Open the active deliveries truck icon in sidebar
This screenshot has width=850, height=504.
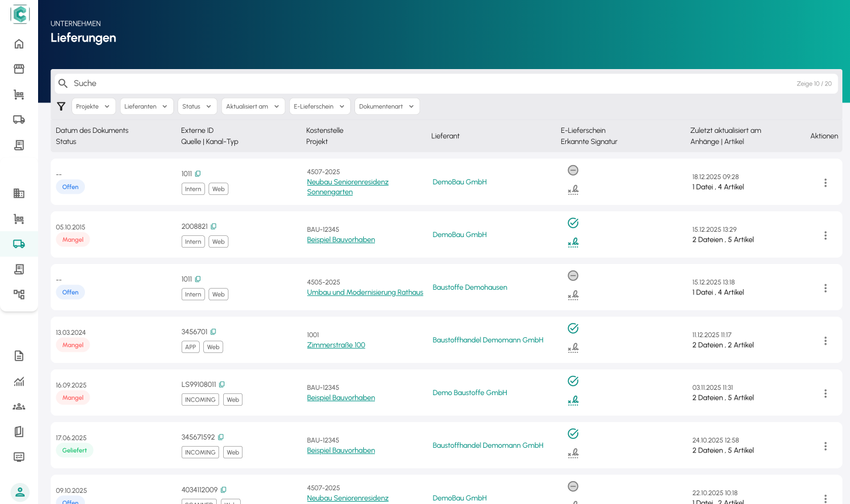[x=19, y=244]
